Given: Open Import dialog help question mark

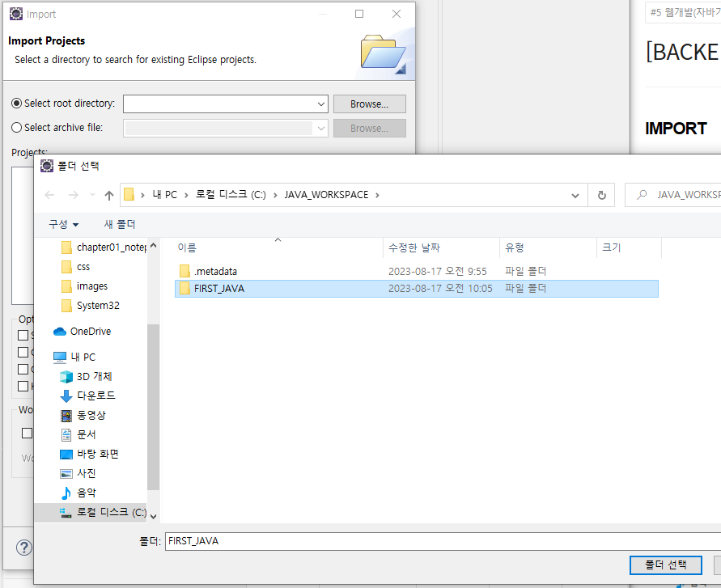Looking at the screenshot, I should pos(24,548).
